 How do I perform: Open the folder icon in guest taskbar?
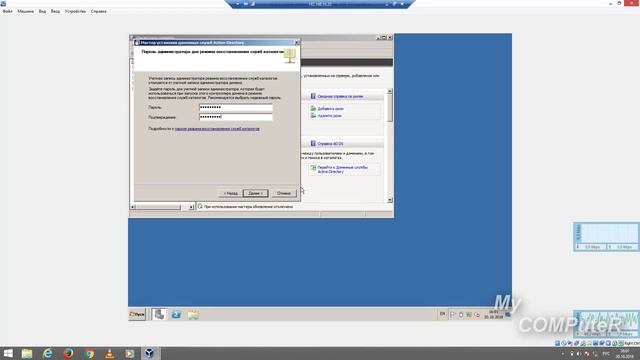coord(193,315)
